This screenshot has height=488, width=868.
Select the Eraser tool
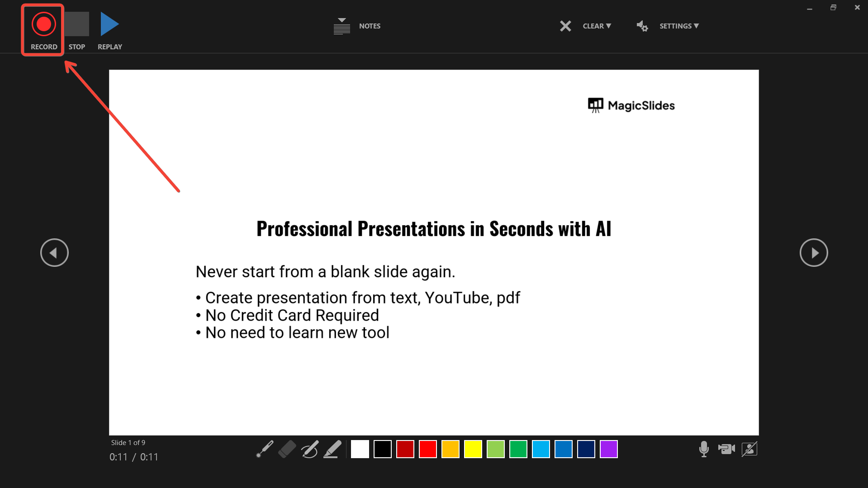tap(287, 450)
